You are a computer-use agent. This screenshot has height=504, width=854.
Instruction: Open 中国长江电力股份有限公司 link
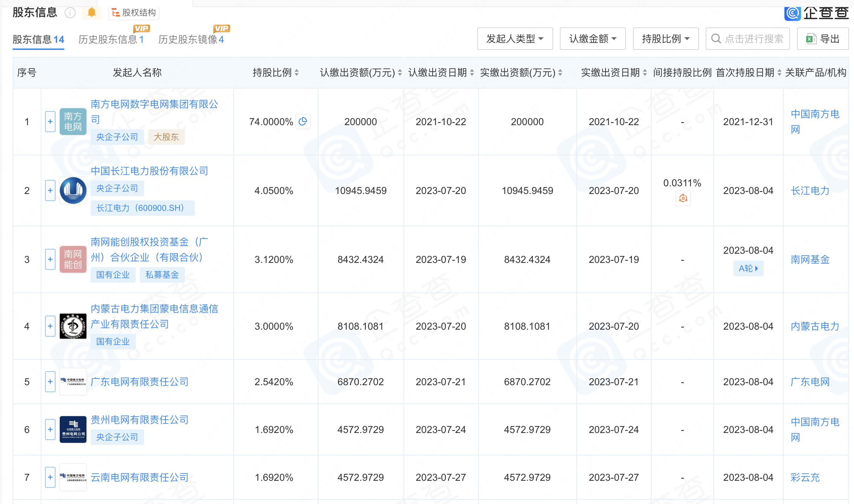click(x=149, y=171)
